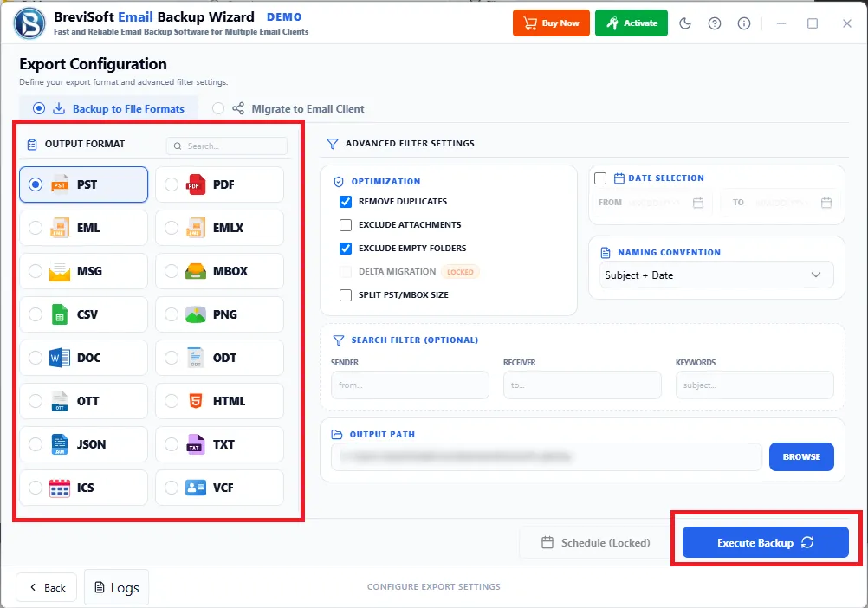Click the CSV spreadsheet icon
Viewport: 868px width, 608px height.
coord(60,314)
